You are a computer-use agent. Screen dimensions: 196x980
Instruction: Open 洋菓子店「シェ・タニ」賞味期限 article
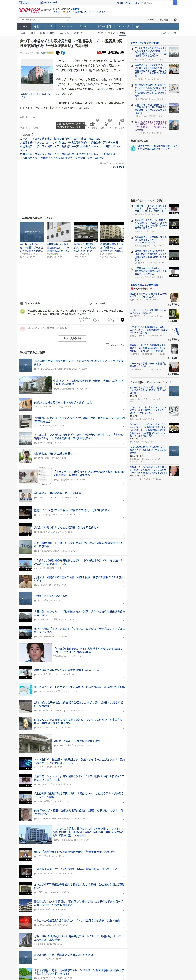(79, 778)
